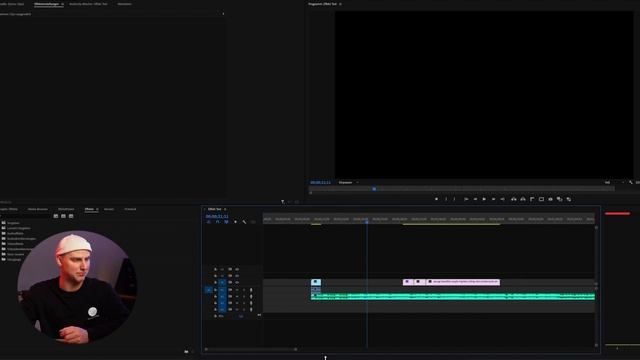Toggle V1 track targeting button
The width and height of the screenshot is (640, 360).
click(x=222, y=282)
